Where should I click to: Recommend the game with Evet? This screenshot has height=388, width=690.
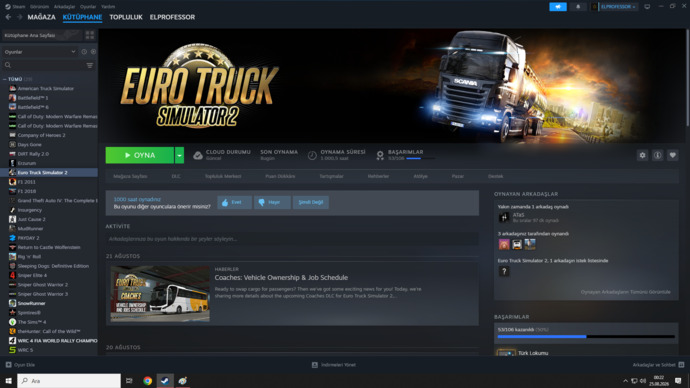click(x=234, y=202)
